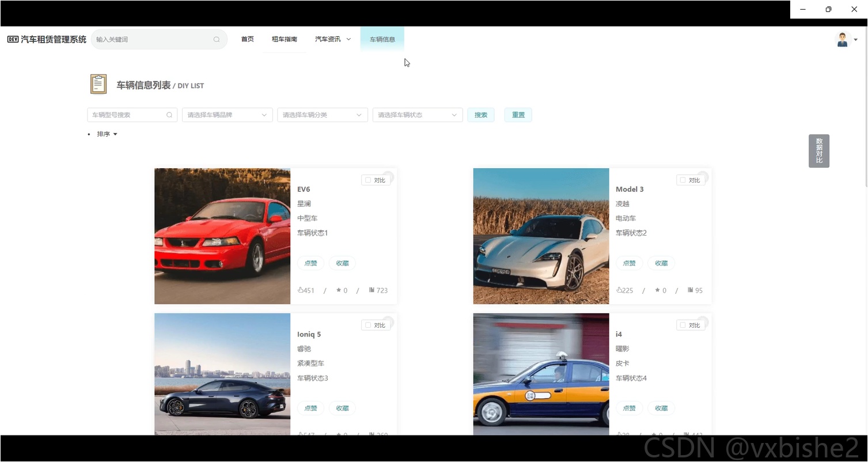Click the thumbs-up count icon on Model 3 card
Viewport: 868px width, 462px height.
[x=619, y=290]
